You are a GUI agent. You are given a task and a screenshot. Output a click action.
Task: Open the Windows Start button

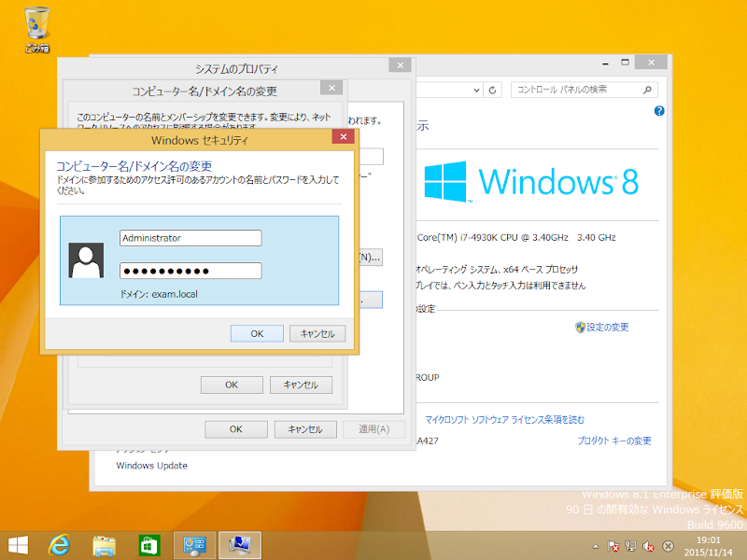[18, 546]
